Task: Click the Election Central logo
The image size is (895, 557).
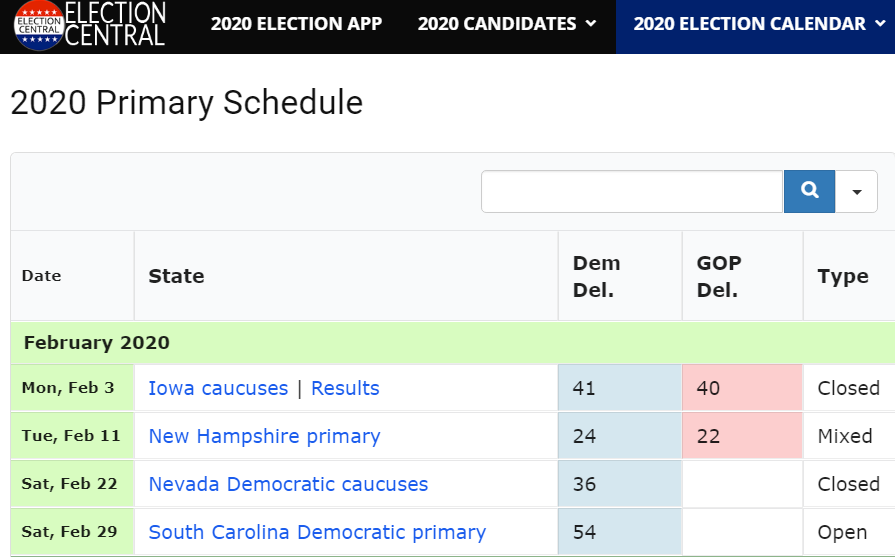Action: point(90,25)
